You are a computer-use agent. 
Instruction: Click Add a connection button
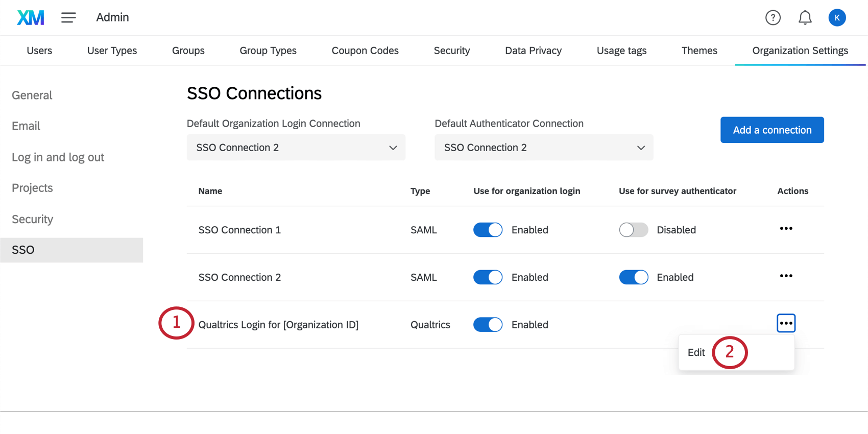(x=772, y=130)
